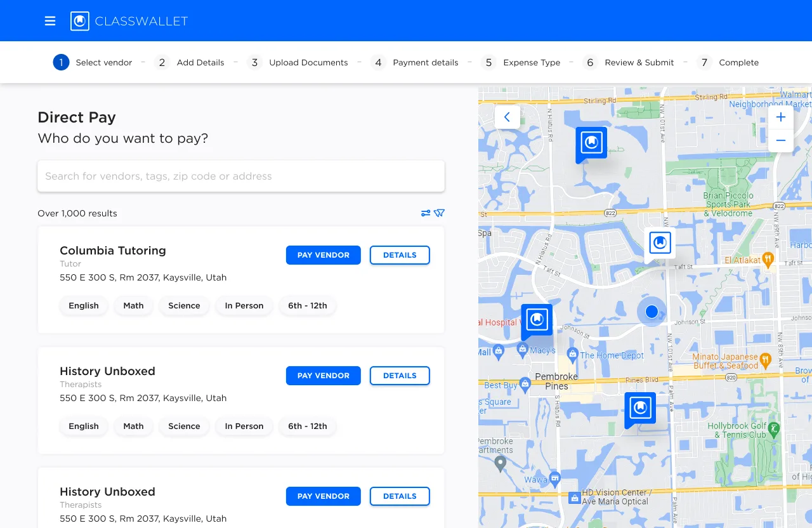Select white vendor pin near Taft St
Image resolution: width=812 pixels, height=528 pixels.
(x=660, y=244)
